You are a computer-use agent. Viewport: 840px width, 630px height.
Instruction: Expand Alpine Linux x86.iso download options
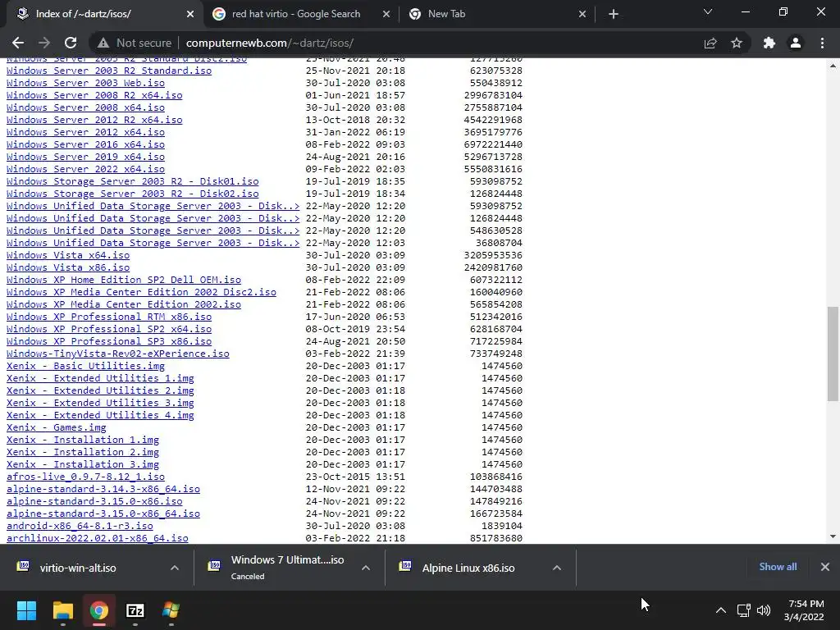[x=557, y=568]
